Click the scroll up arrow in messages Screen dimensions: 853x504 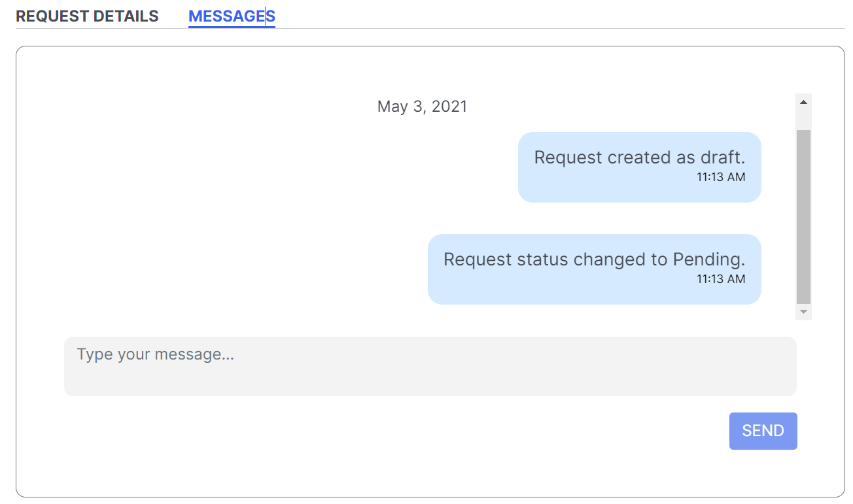803,102
